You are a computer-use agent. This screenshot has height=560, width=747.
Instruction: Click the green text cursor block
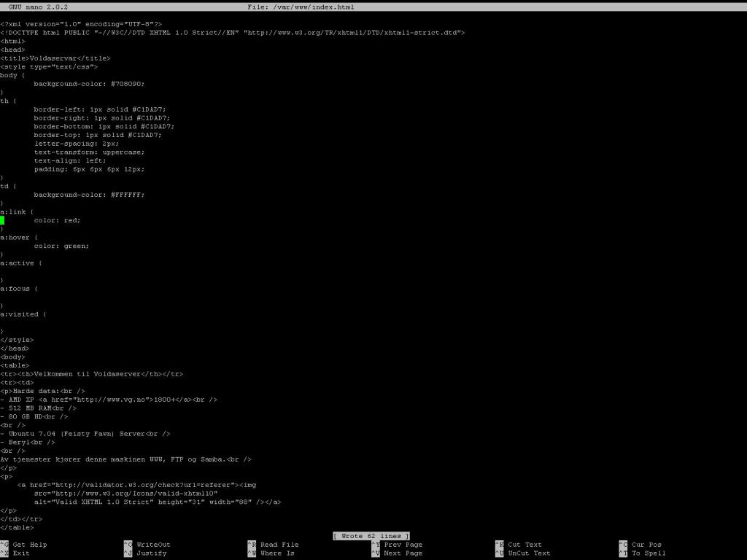[x=2, y=220]
